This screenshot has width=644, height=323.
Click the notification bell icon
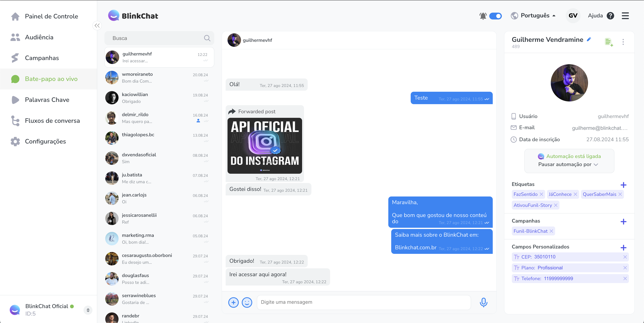[483, 16]
